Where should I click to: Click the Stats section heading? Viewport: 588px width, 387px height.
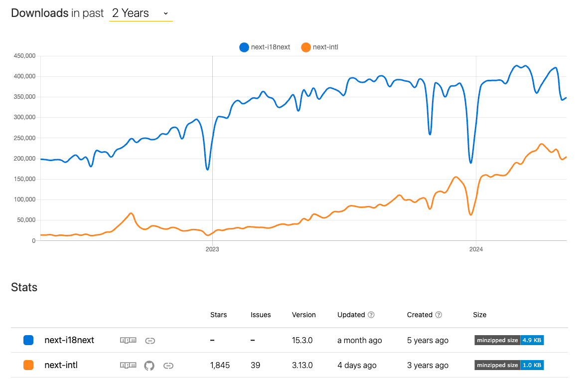coord(24,288)
